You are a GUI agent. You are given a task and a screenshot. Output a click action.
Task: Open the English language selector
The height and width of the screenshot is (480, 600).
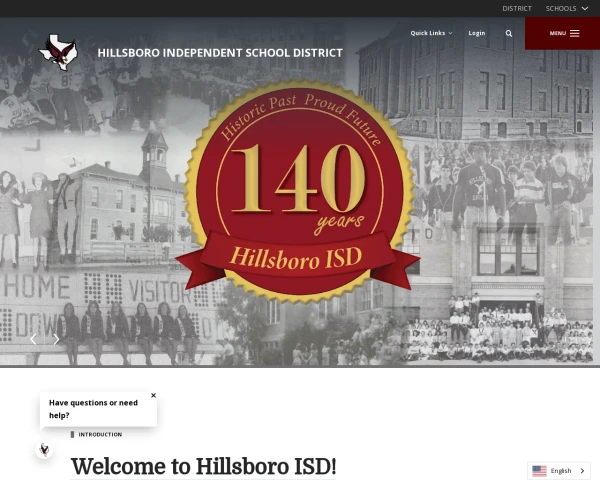point(560,470)
